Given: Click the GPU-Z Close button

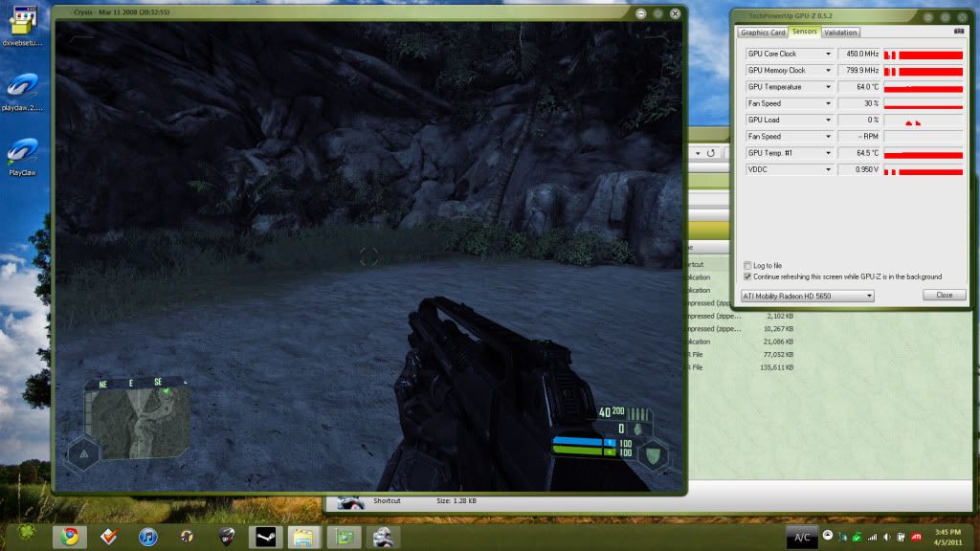Looking at the screenshot, I should pyautogui.click(x=944, y=295).
